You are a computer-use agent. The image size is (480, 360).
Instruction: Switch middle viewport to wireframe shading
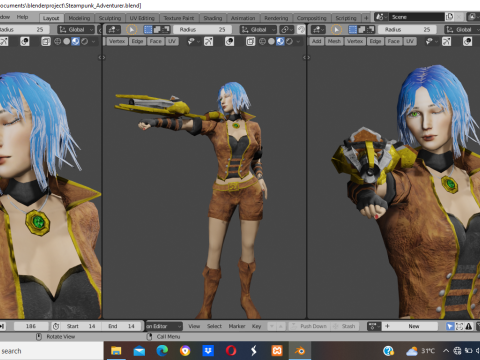coord(262,41)
